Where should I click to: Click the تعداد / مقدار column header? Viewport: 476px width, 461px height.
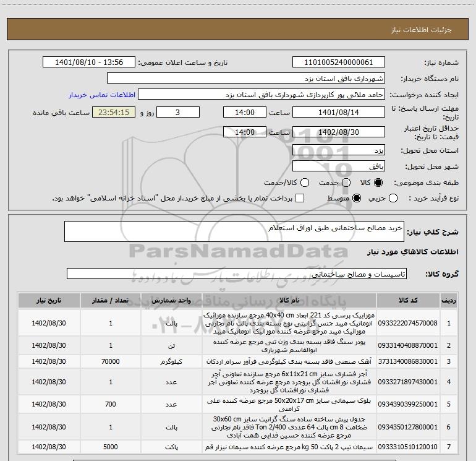(111, 300)
